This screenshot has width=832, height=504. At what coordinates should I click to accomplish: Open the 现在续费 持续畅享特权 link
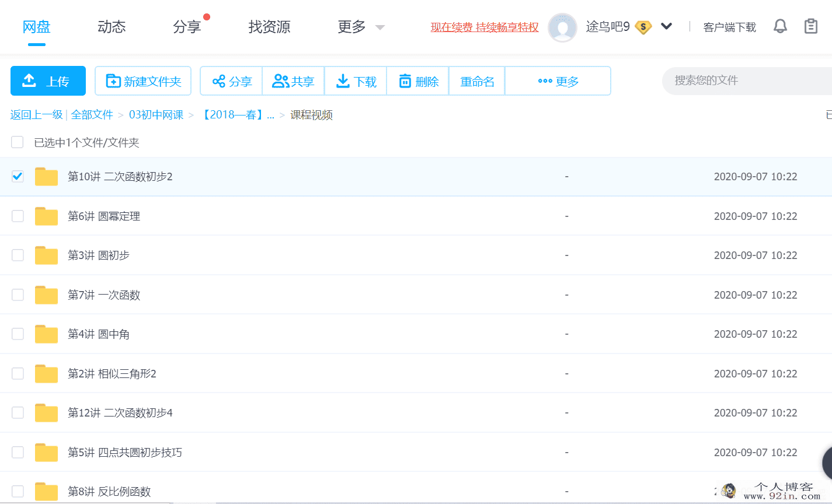[x=485, y=27]
